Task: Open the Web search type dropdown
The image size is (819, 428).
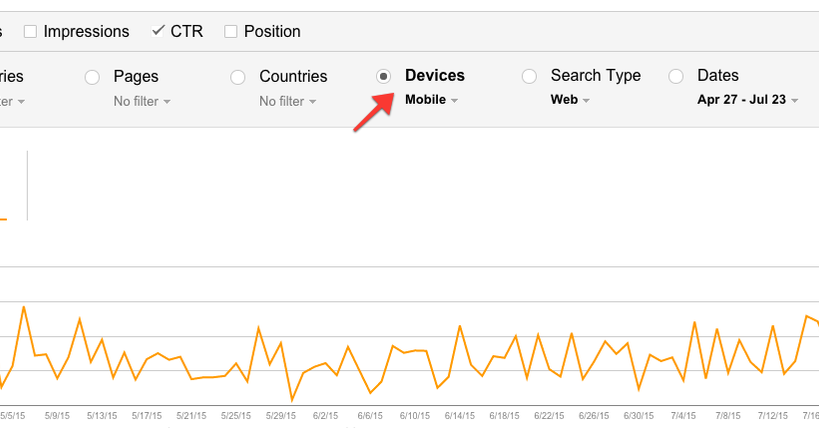Action: pos(571,100)
